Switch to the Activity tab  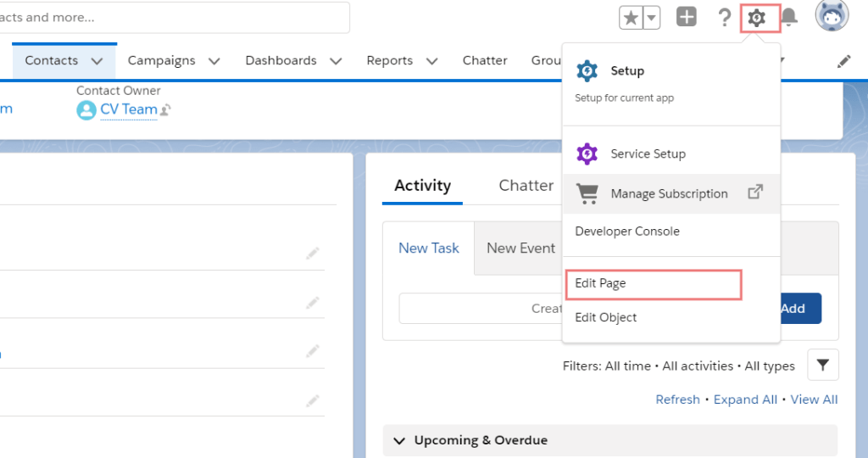[x=422, y=186]
